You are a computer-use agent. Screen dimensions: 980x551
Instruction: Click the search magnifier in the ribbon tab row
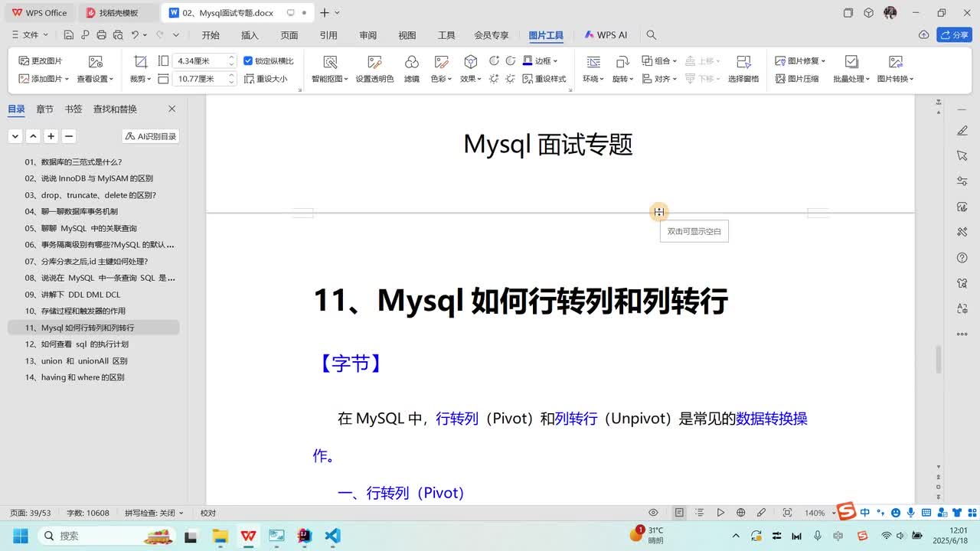click(x=652, y=35)
